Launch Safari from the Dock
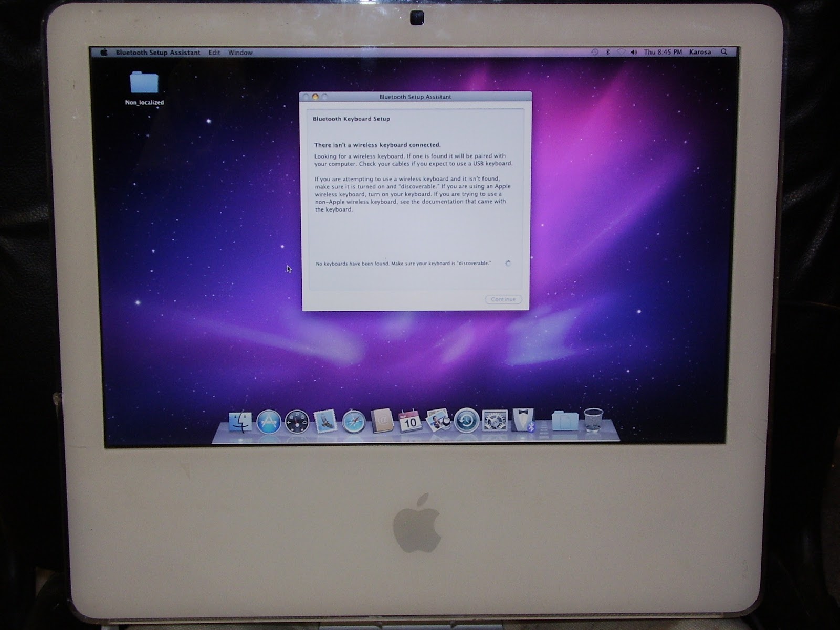840x630 pixels. 353,422
